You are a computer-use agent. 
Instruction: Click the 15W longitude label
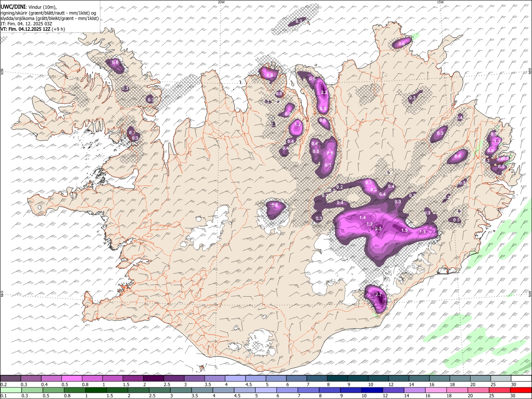tap(440, 2)
